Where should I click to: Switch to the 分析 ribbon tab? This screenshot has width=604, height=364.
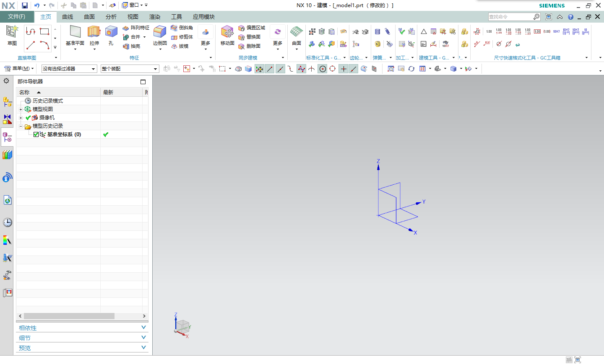(111, 17)
